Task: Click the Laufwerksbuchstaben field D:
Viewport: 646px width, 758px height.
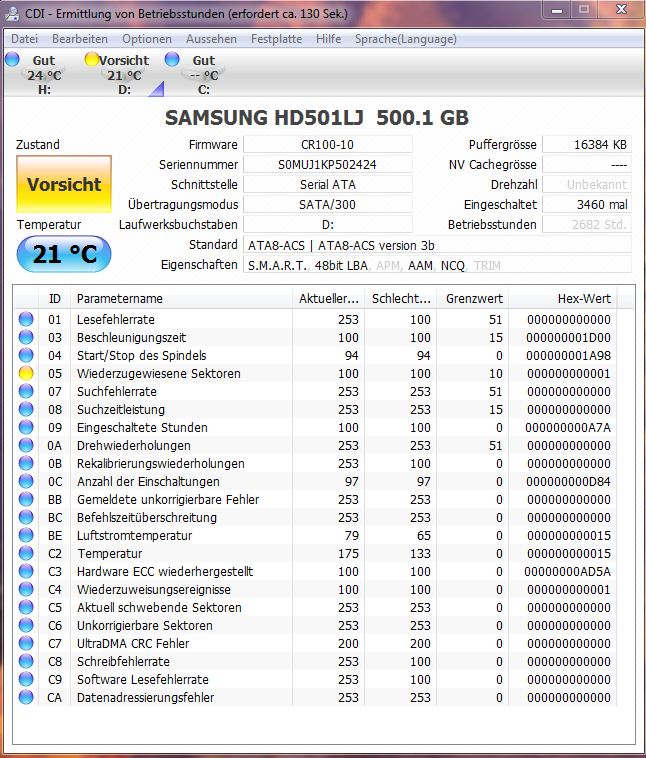Action: pyautogui.click(x=327, y=224)
